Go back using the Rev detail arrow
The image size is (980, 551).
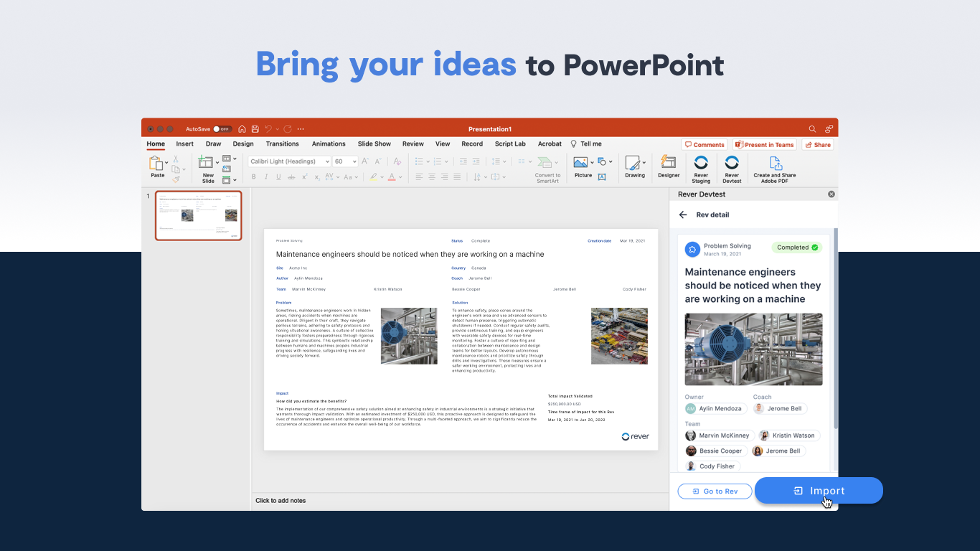click(x=683, y=215)
